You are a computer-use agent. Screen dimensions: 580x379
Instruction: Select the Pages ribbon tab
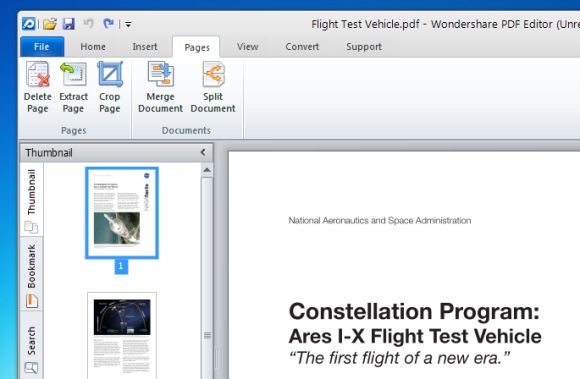[196, 47]
